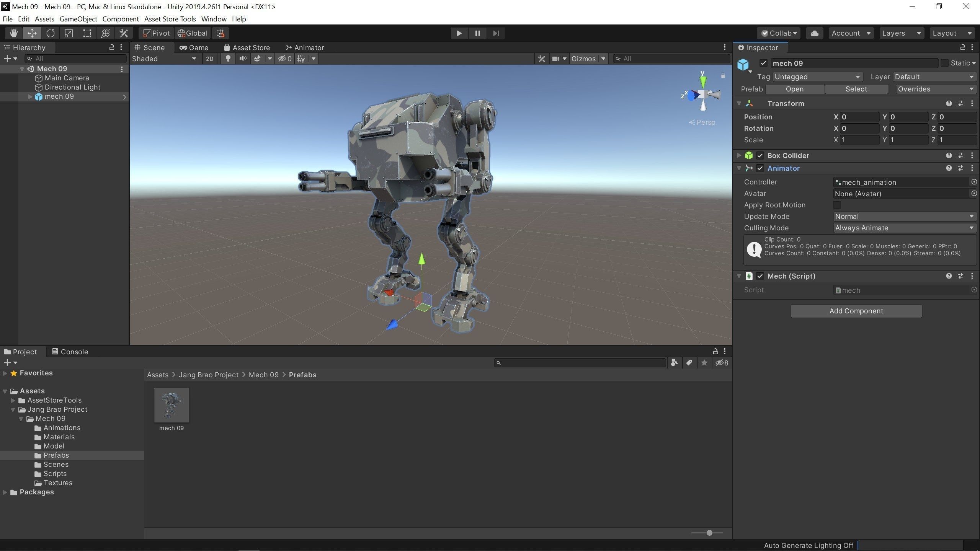Screen dimensions: 980x551
Task: Select the Scale tool
Action: tap(69, 33)
